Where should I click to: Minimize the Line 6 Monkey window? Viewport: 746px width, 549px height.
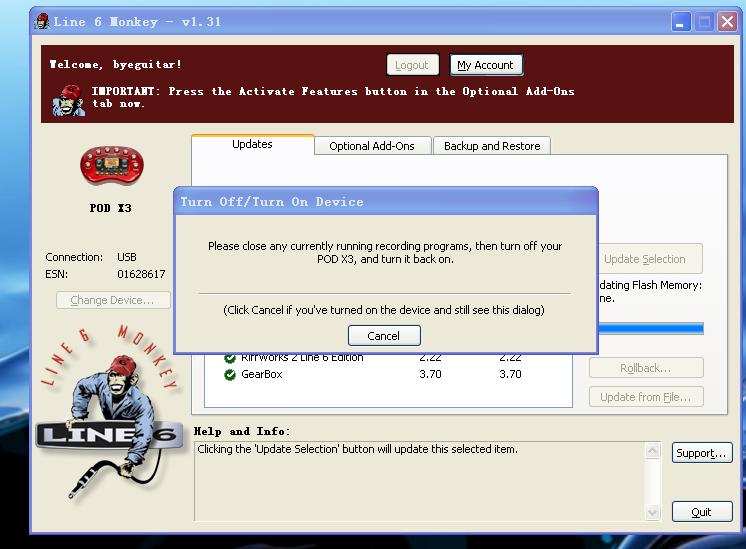[681, 22]
